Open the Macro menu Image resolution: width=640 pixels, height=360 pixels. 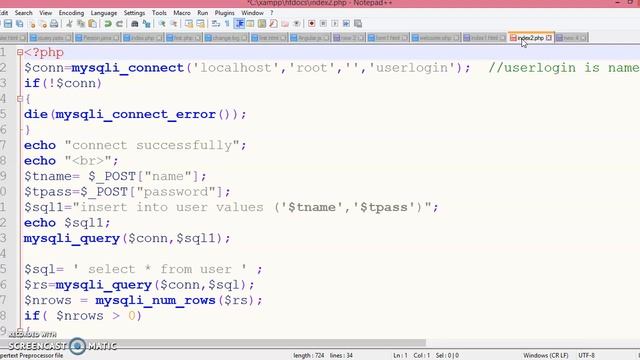(x=182, y=13)
